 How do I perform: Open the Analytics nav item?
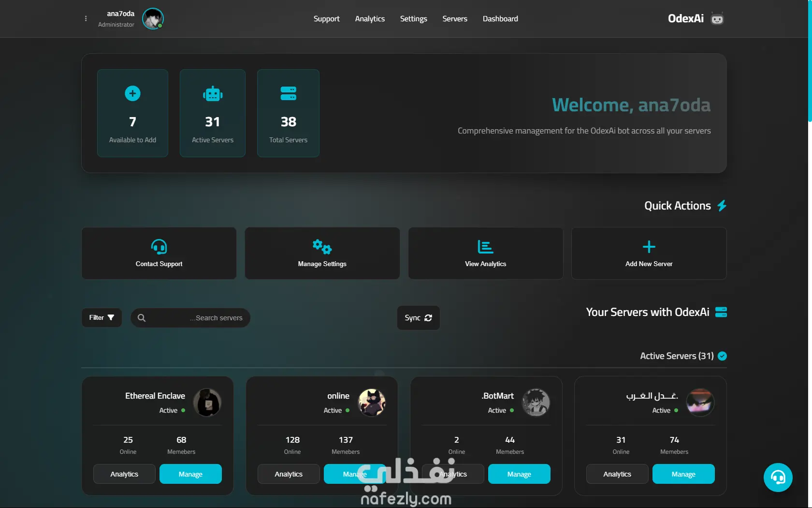tap(370, 19)
